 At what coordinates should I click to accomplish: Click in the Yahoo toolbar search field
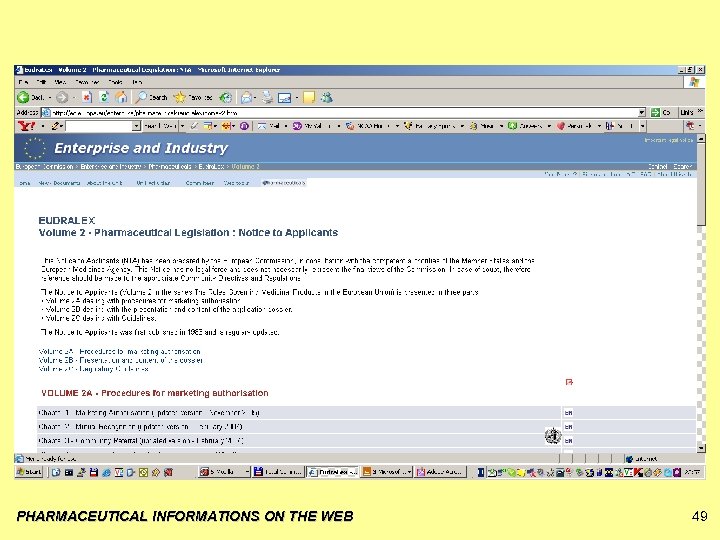(99, 126)
